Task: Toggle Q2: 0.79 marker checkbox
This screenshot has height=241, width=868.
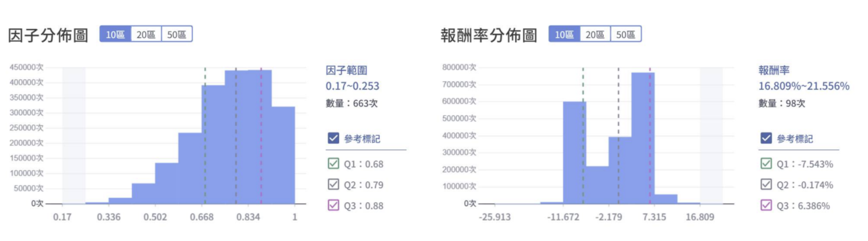Action: tap(333, 184)
